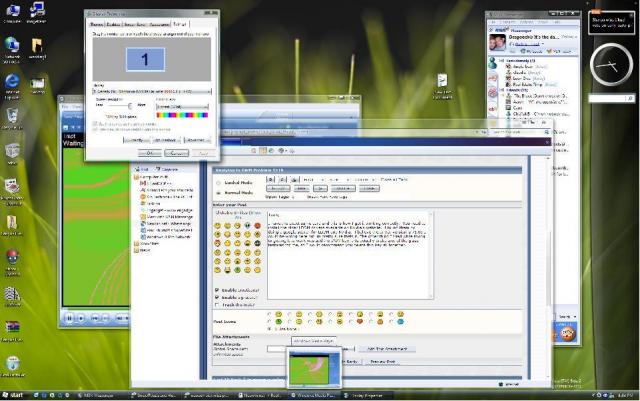640x401 pixels.
Task: Choose the blue post icon radio button
Action: coord(391,322)
